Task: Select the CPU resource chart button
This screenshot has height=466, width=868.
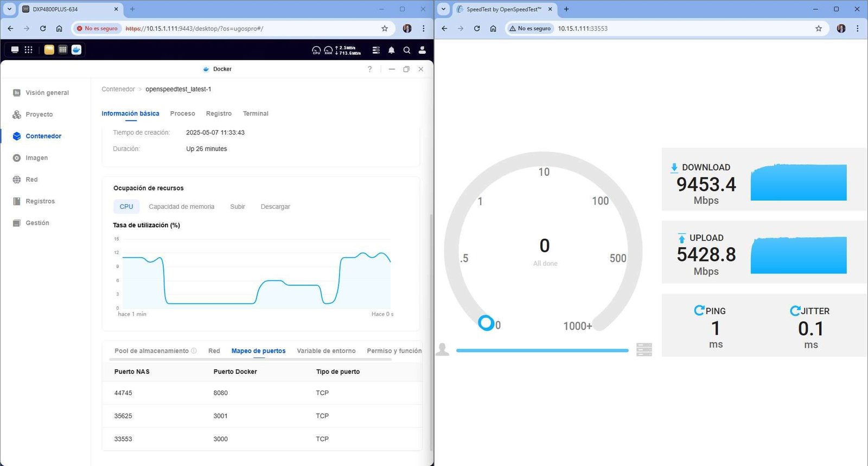Action: click(x=126, y=207)
